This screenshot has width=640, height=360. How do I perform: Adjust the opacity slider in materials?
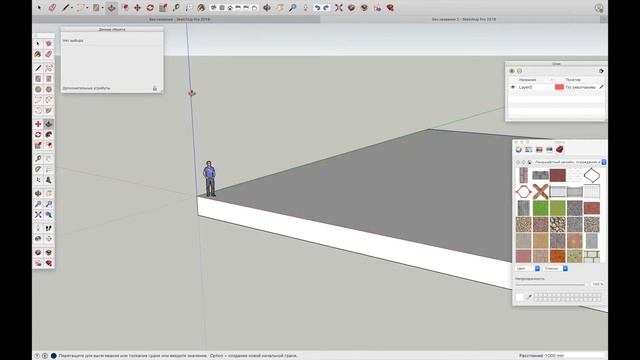click(551, 284)
